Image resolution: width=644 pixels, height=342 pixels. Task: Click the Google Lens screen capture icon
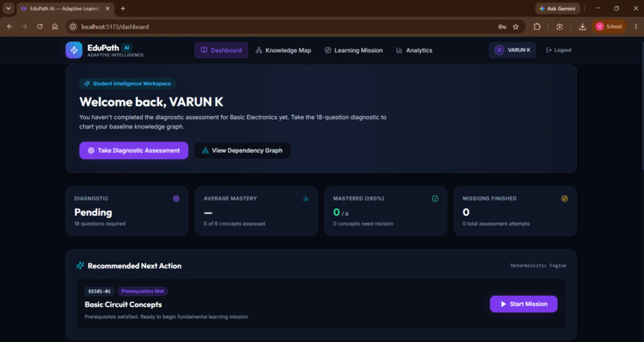click(x=560, y=26)
